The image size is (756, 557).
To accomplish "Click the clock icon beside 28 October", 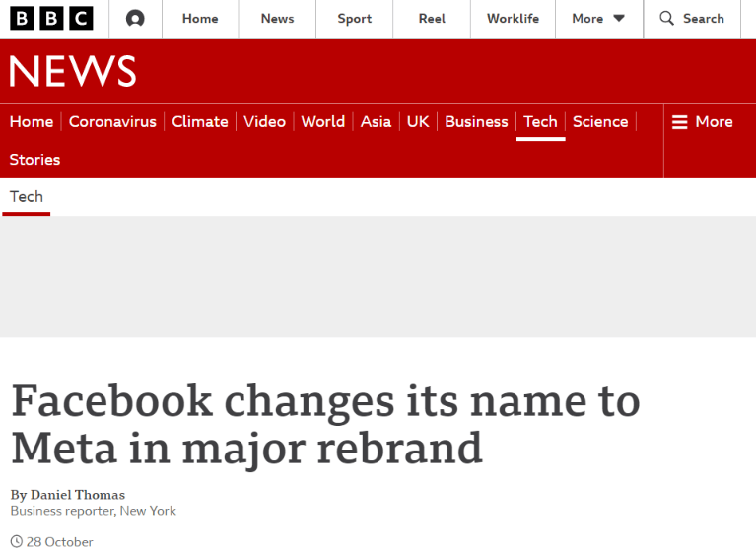I will pos(17,541).
